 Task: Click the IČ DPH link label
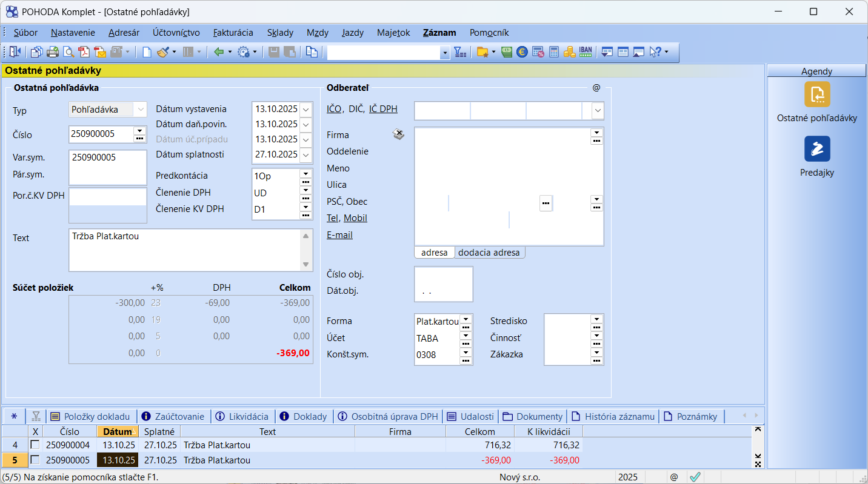click(383, 109)
